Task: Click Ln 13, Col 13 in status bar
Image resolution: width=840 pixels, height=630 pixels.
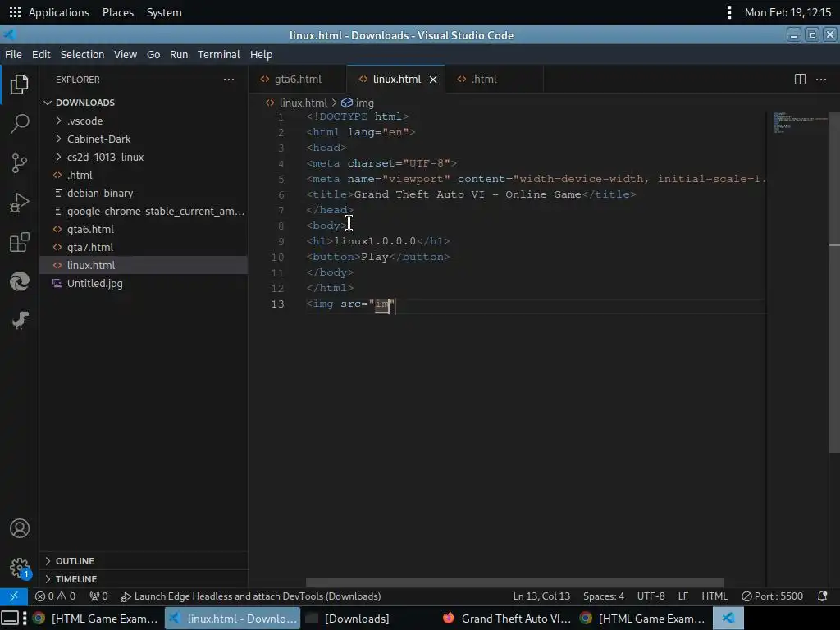Action: pos(541,596)
